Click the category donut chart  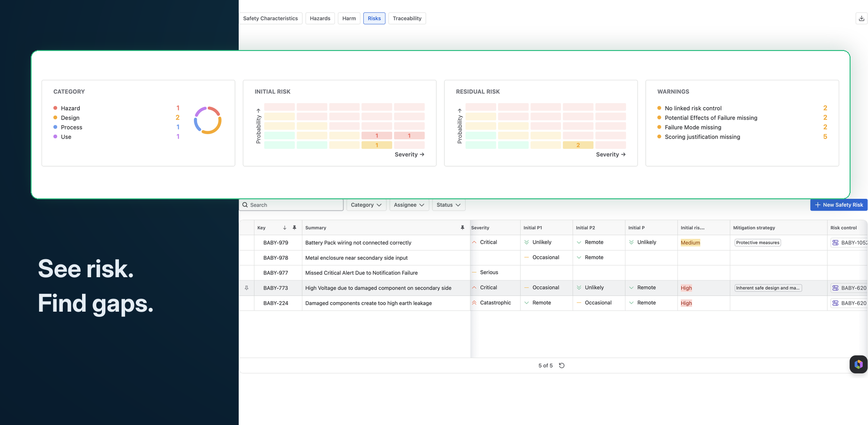pyautogui.click(x=208, y=120)
